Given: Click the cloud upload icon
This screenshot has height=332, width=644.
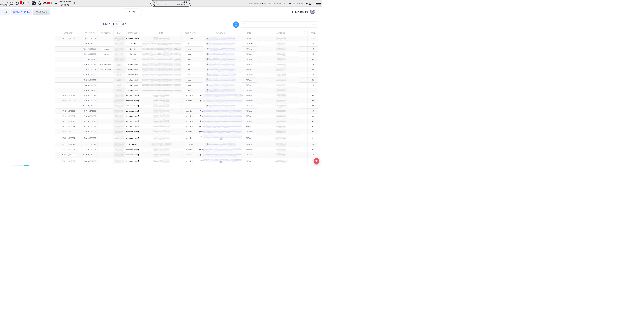Looking at the screenshot, I should [45, 3].
